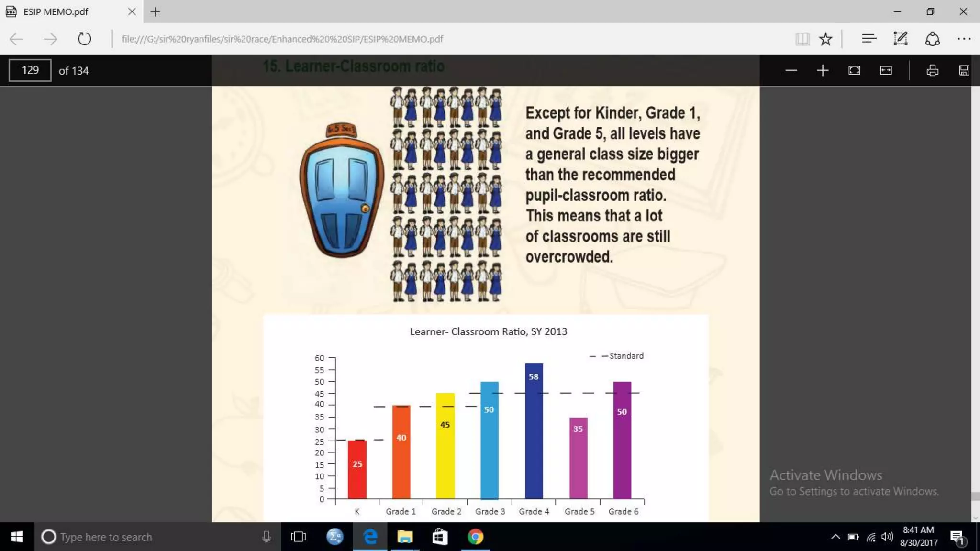The height and width of the screenshot is (551, 980).
Task: Toggle Reading view book icon
Action: pyautogui.click(x=802, y=39)
